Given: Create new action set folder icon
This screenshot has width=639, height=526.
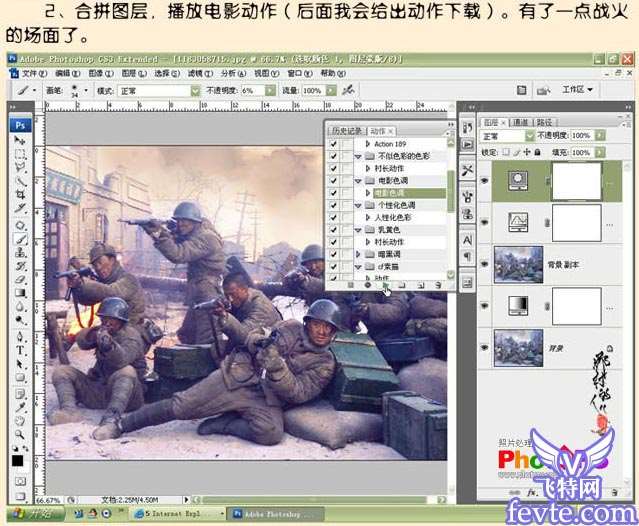Looking at the screenshot, I should pos(402,285).
